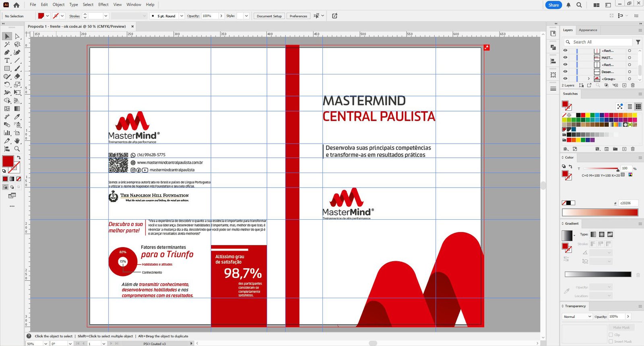Screen dimensions: 644x346
Task: Select the Zoom tool
Action: coord(17,149)
